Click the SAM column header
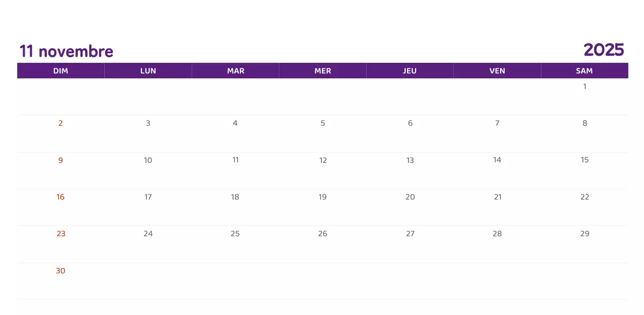644x315 pixels. pos(584,71)
